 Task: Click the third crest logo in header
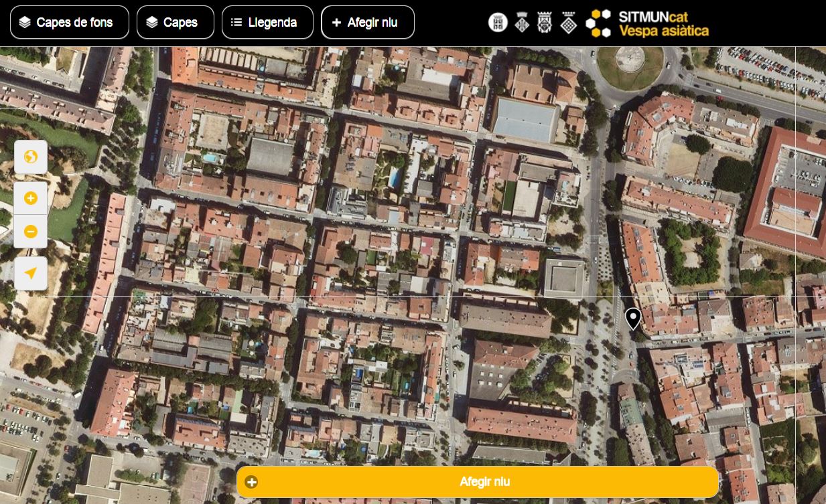pyautogui.click(x=545, y=23)
